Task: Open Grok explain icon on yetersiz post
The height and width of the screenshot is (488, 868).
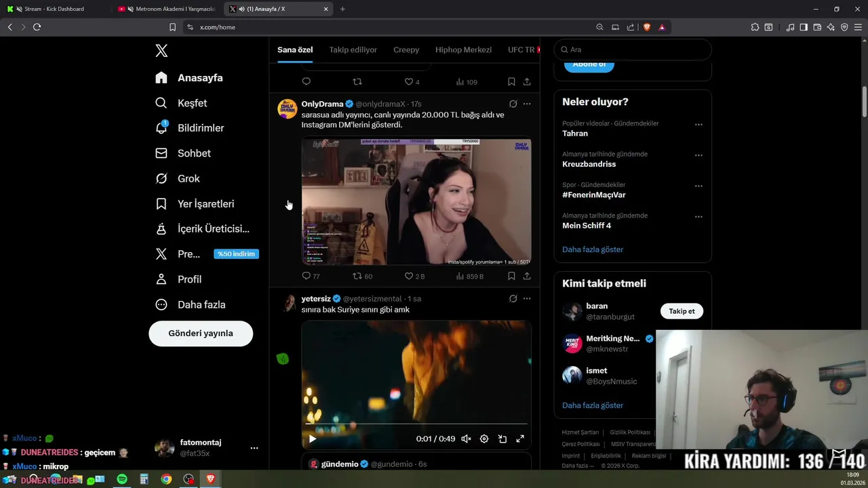Action: tap(513, 298)
